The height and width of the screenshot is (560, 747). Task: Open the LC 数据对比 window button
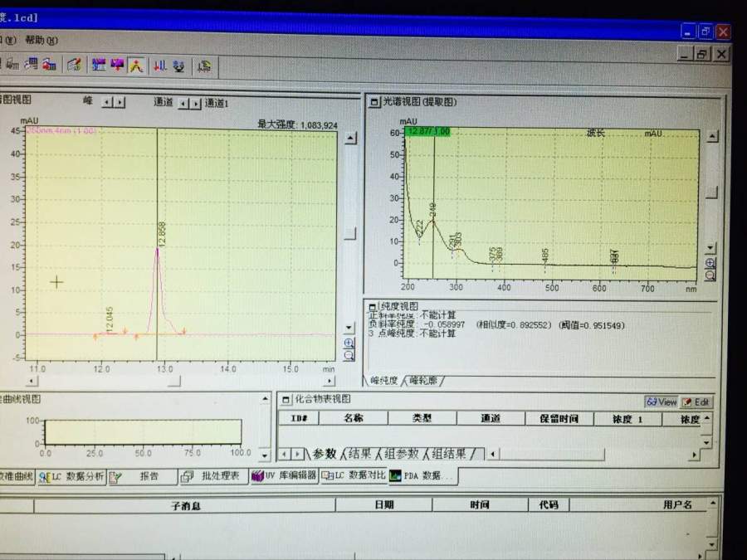(354, 475)
